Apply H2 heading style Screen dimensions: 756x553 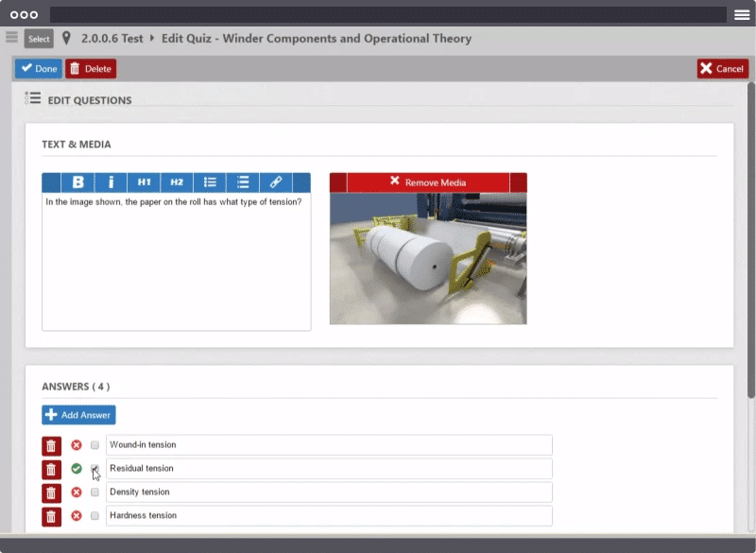coord(177,182)
